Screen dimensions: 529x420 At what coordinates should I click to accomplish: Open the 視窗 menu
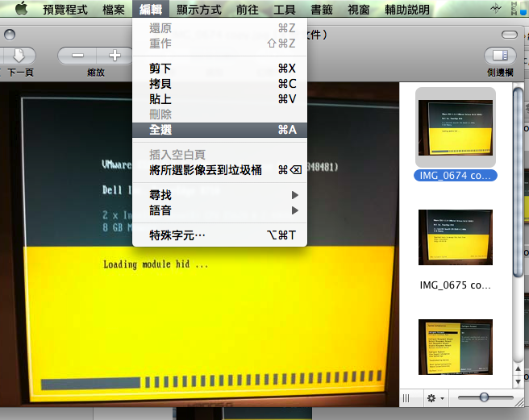point(359,10)
